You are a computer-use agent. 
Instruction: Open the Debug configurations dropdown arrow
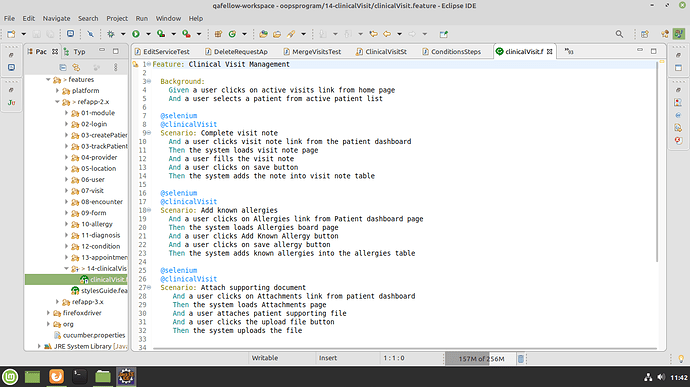click(123, 34)
